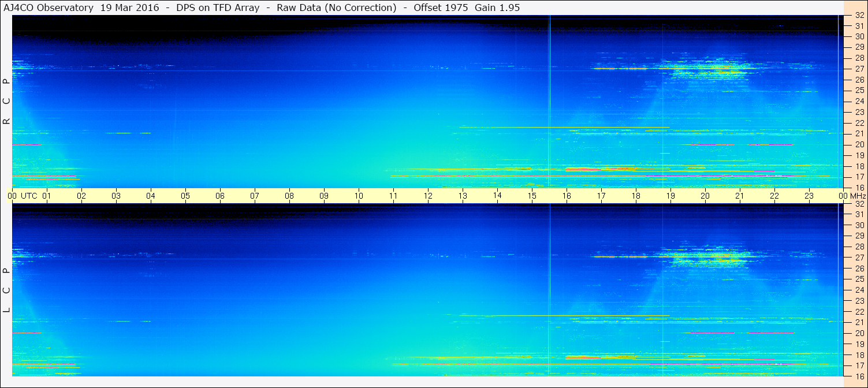This screenshot has height=388, width=868.
Task: Click the 32 MHz tick of LCP panel
Action: coord(859,204)
